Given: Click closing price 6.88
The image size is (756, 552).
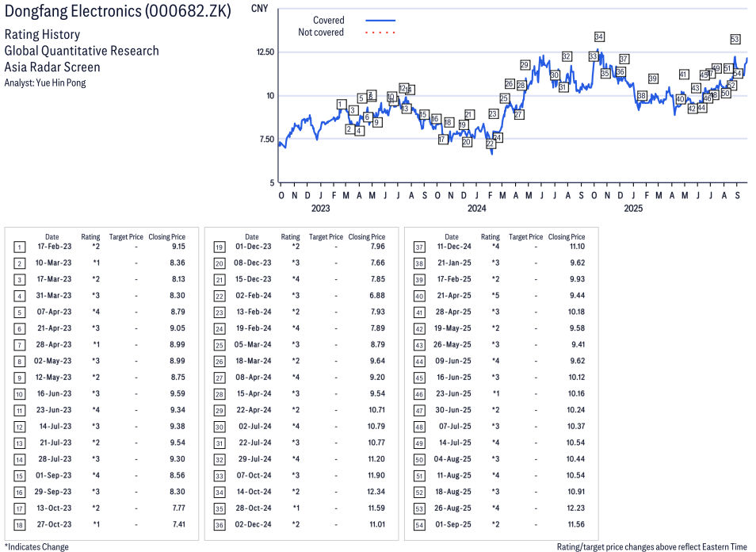Looking at the screenshot, I should [x=377, y=295].
